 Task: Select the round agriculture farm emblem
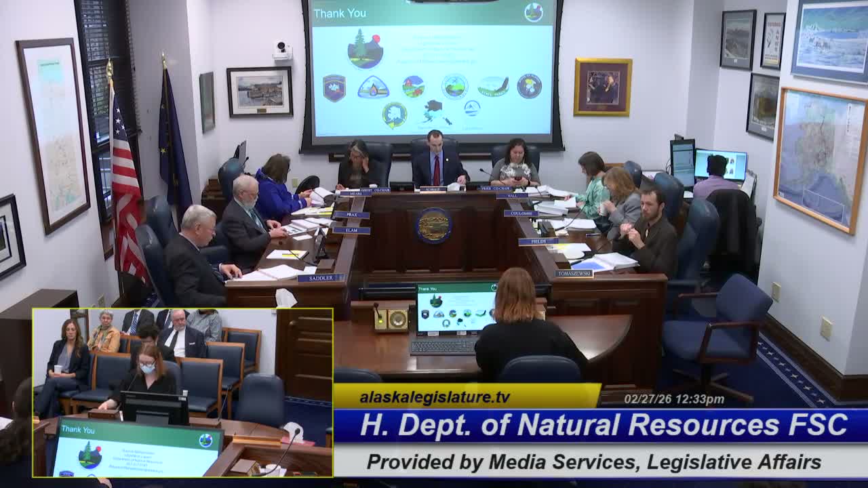pyautogui.click(x=414, y=86)
